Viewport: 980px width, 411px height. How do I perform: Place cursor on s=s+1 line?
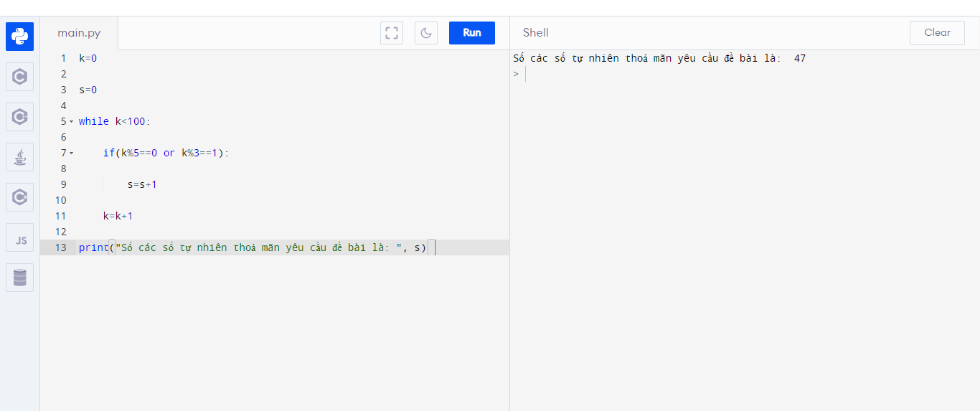coord(142,184)
